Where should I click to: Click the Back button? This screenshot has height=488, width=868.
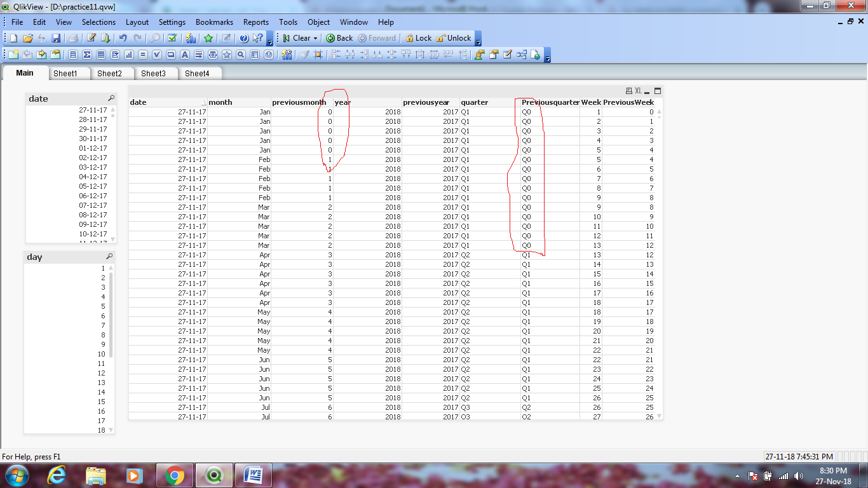coord(339,38)
